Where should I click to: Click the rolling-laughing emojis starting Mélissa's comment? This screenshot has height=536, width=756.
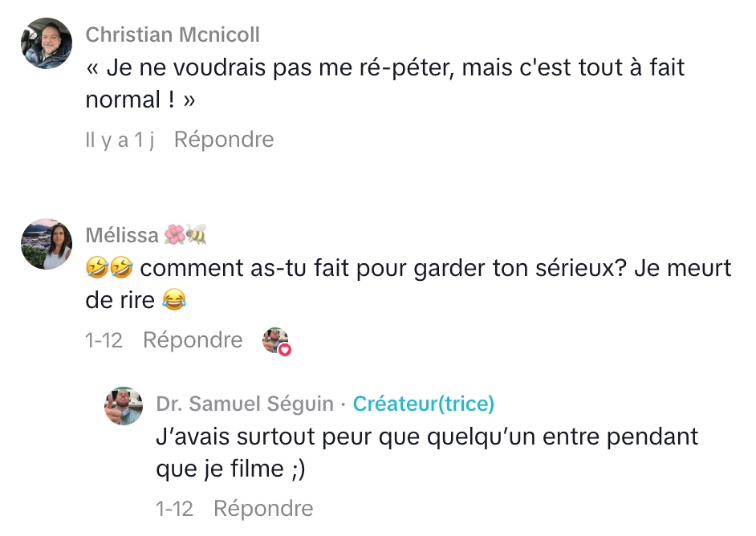pyautogui.click(x=108, y=268)
